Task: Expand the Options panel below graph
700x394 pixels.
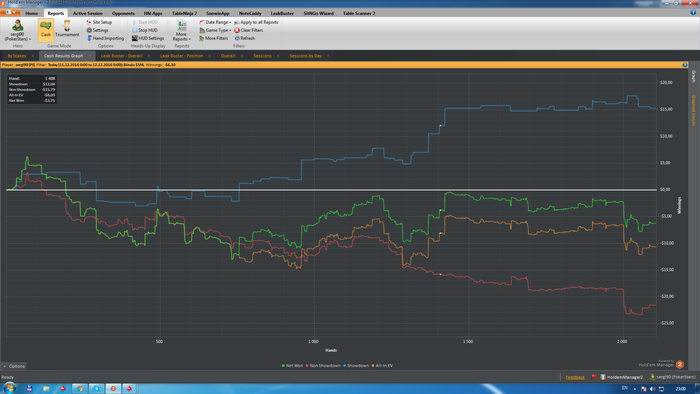Action: click(x=14, y=366)
